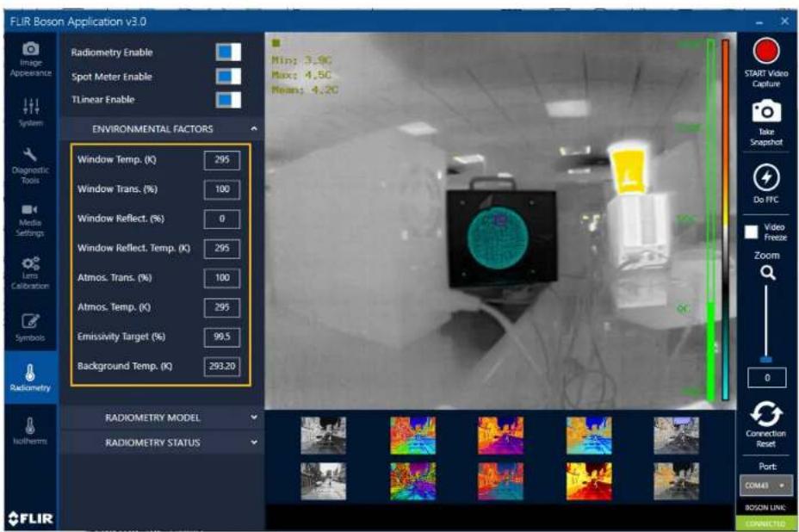The image size is (799, 532).
Task: Check the Video Freeze checkbox
Action: [x=751, y=232]
